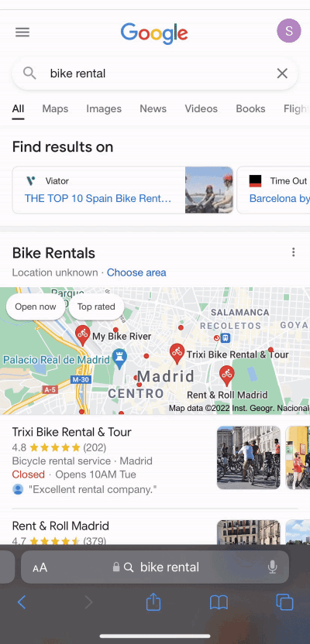
Task: Open Safari bookmarks icon
Action: pyautogui.click(x=219, y=602)
